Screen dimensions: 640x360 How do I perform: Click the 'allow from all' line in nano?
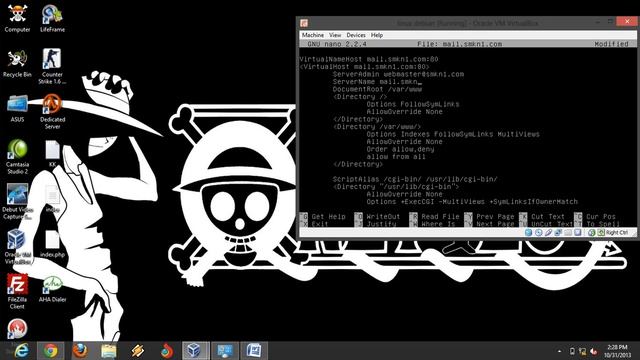[x=396, y=157]
